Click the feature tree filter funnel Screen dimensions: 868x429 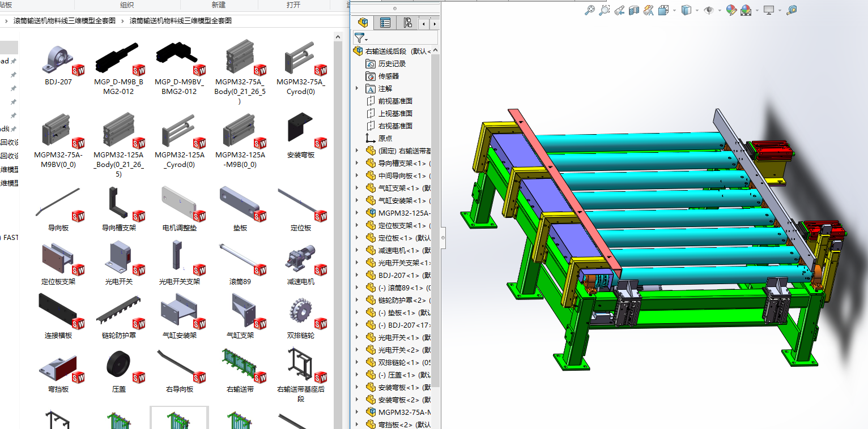point(360,38)
